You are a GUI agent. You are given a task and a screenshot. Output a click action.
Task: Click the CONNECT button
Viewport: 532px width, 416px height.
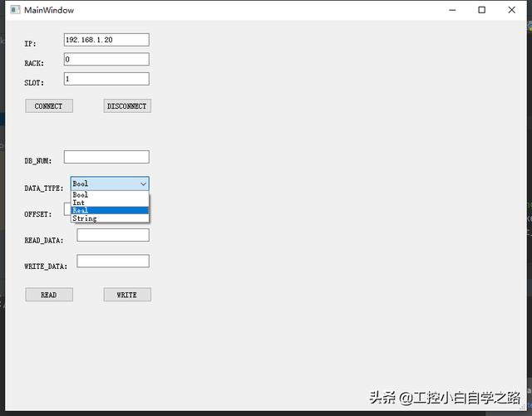tap(49, 105)
